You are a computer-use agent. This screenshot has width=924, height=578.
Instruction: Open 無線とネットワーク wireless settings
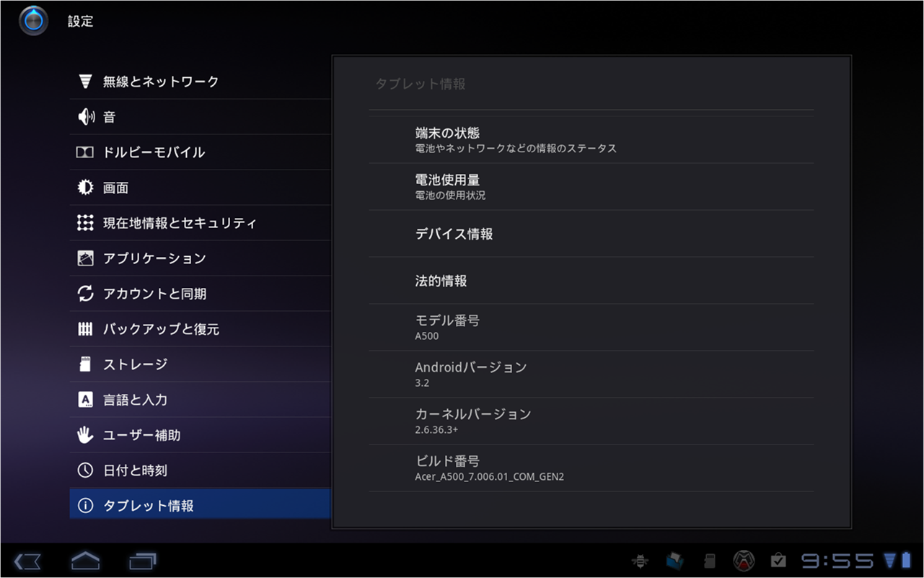(200, 82)
